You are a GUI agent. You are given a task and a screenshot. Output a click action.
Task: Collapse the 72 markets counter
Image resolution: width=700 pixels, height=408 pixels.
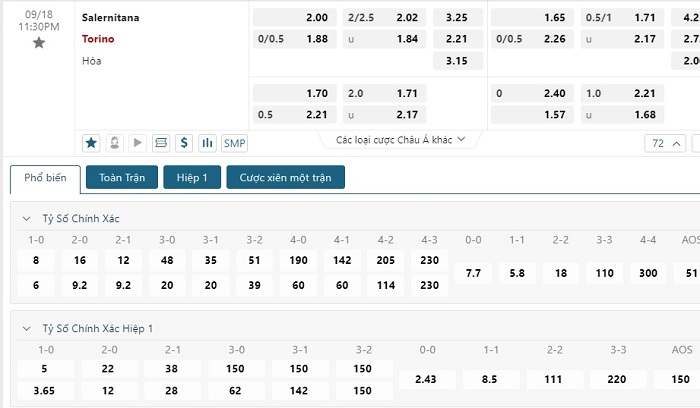pyautogui.click(x=665, y=143)
